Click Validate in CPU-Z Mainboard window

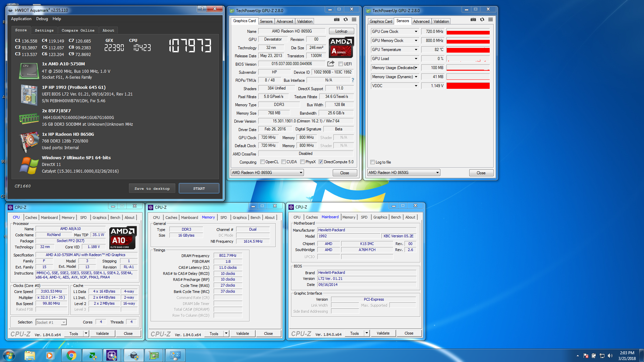383,333
